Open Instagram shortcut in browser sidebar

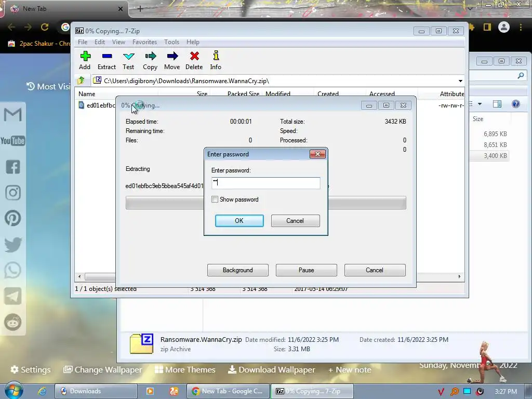click(13, 192)
